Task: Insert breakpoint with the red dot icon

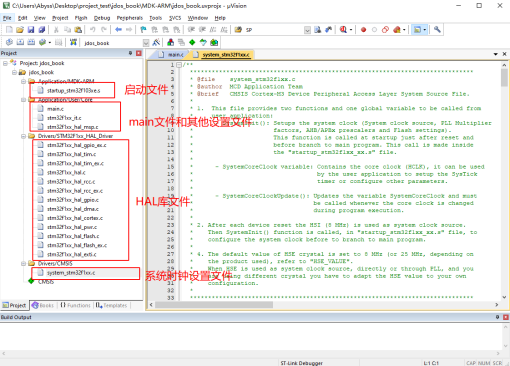Action: tap(363, 30)
